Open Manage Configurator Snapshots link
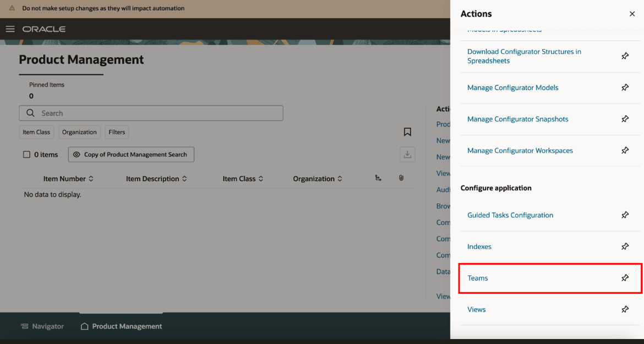Screen dimensions: 644x344 (x=518, y=119)
